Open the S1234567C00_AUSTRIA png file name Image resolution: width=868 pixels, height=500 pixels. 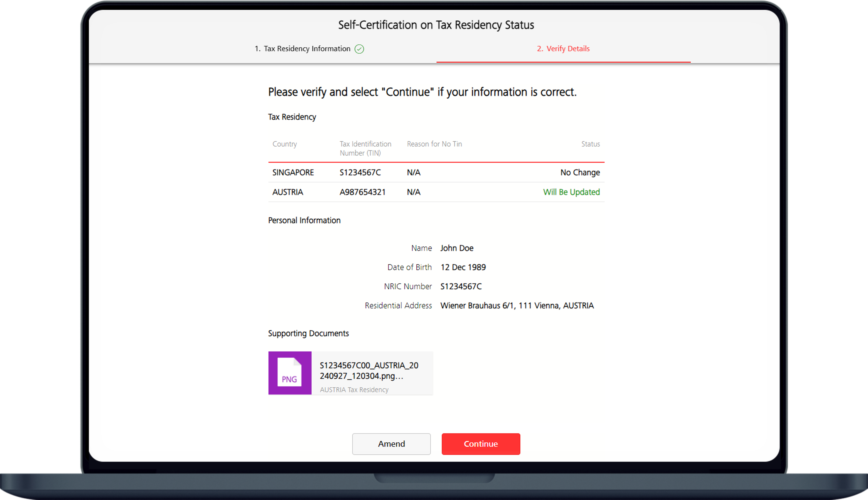coord(369,371)
